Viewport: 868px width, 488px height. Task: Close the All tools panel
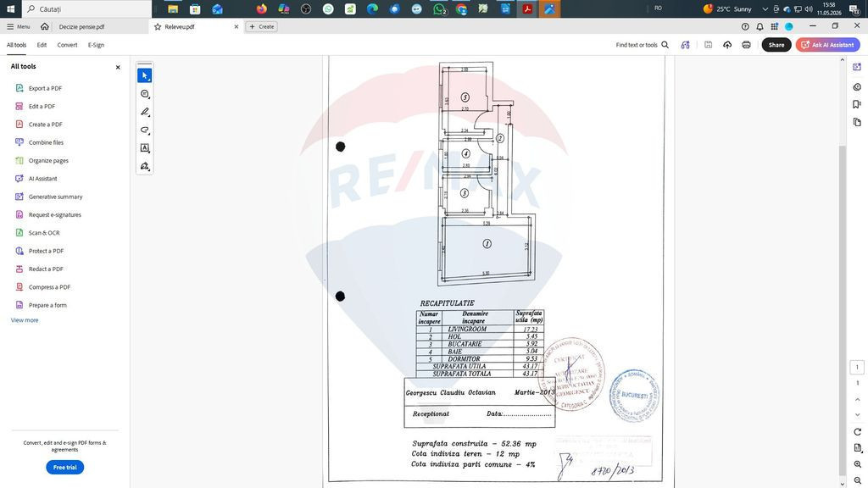117,67
